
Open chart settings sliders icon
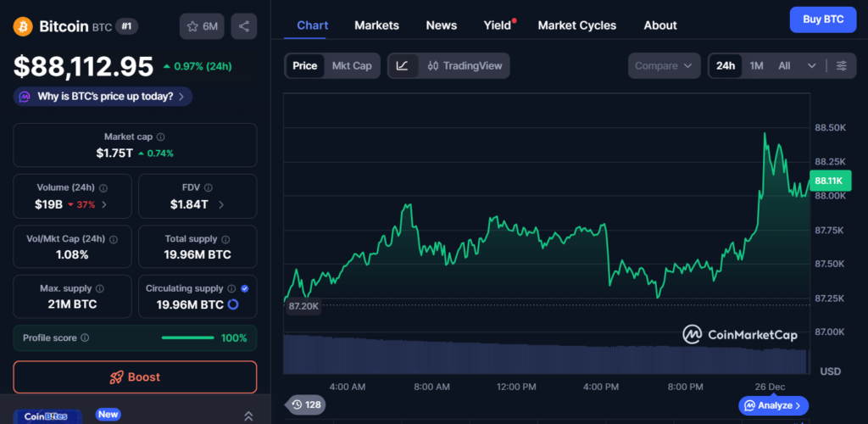(841, 65)
